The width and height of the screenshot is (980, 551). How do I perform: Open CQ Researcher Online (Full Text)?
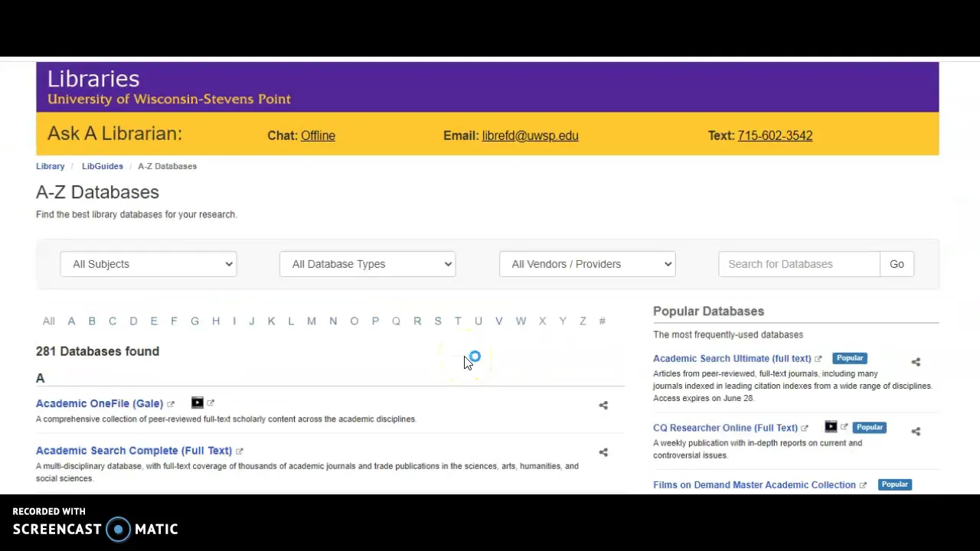pos(725,428)
